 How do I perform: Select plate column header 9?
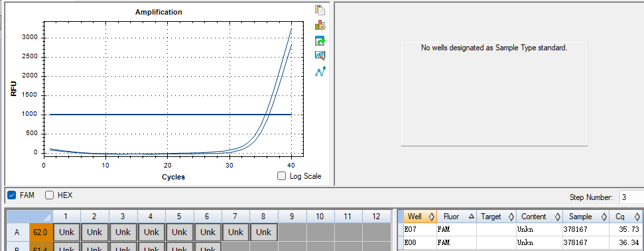click(292, 216)
